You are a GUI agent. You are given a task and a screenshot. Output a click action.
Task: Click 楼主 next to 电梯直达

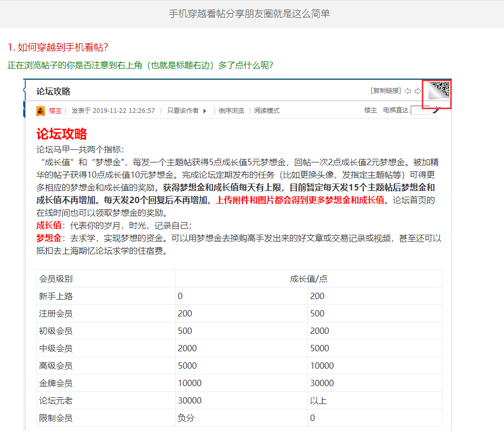tap(370, 110)
